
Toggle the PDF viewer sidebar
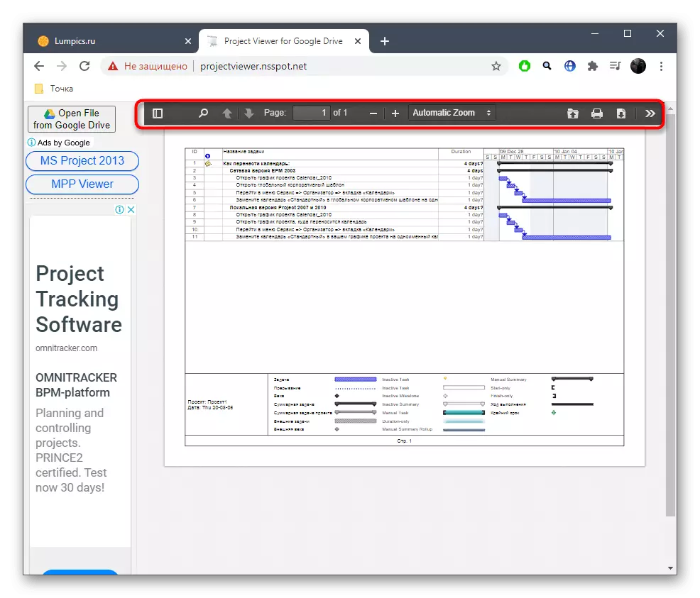(x=158, y=113)
